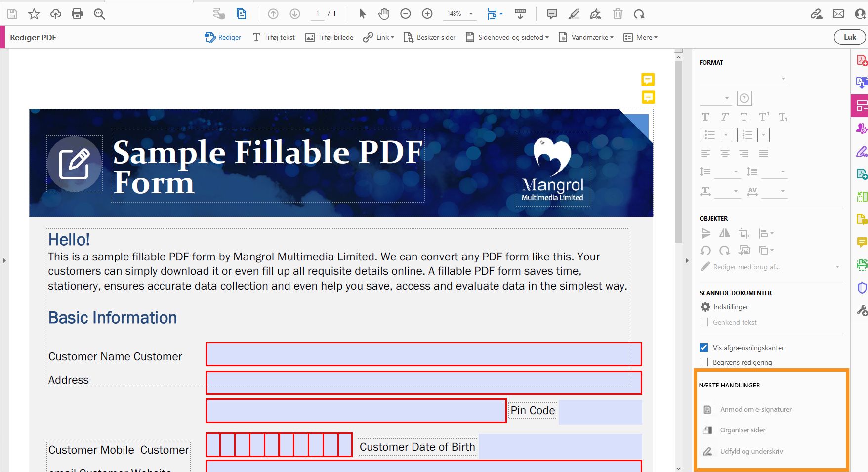Apply italic text format
The image size is (868, 472).
tap(725, 117)
